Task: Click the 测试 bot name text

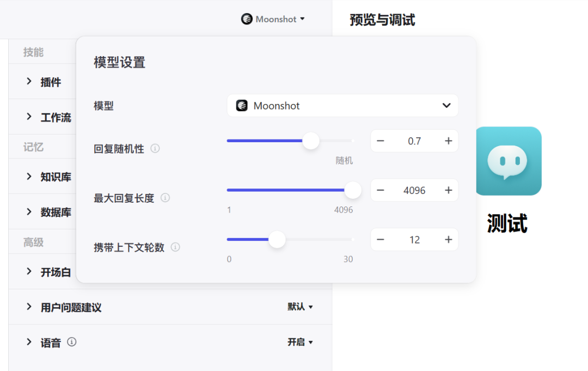Action: (x=507, y=223)
